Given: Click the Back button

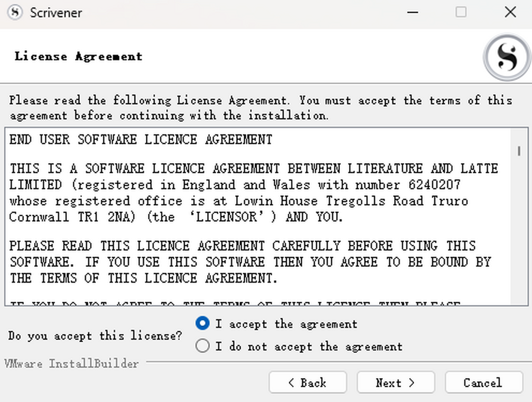Looking at the screenshot, I should tap(308, 382).
